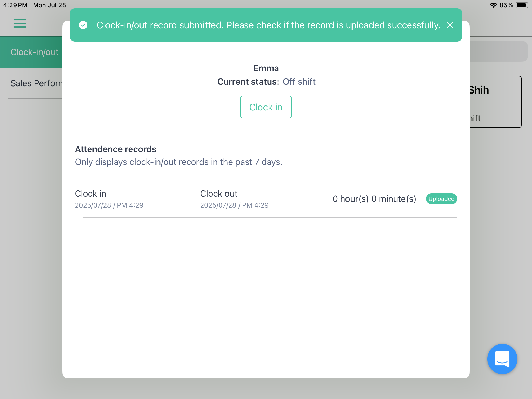Tap the Attendence records heading
Screen dimensions: 532x399
tap(116, 149)
